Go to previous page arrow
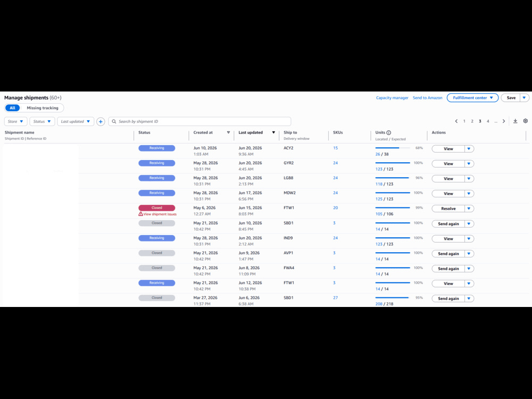 click(456, 121)
